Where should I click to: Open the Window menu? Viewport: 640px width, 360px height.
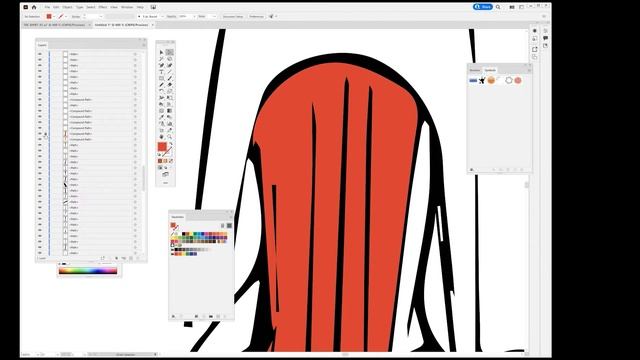click(127, 7)
